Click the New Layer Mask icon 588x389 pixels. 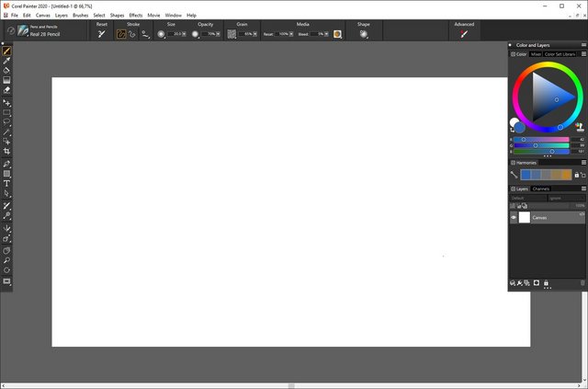point(537,283)
